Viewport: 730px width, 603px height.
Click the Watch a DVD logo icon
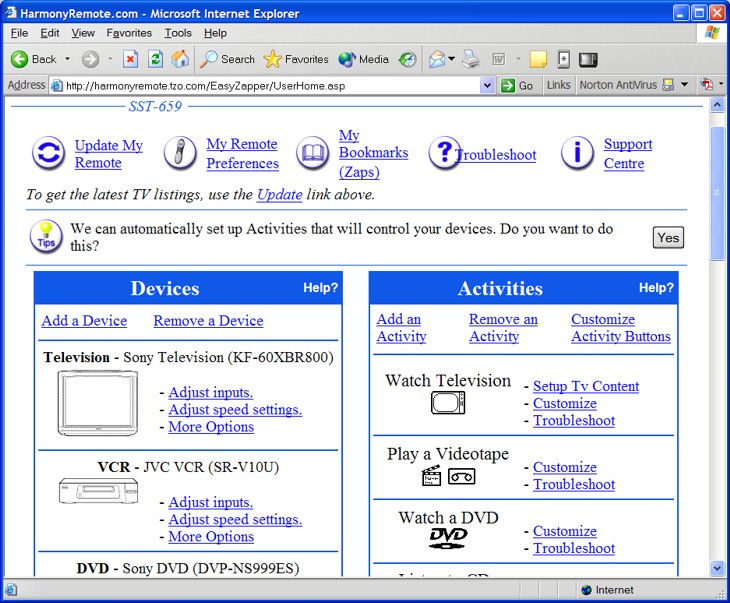448,538
